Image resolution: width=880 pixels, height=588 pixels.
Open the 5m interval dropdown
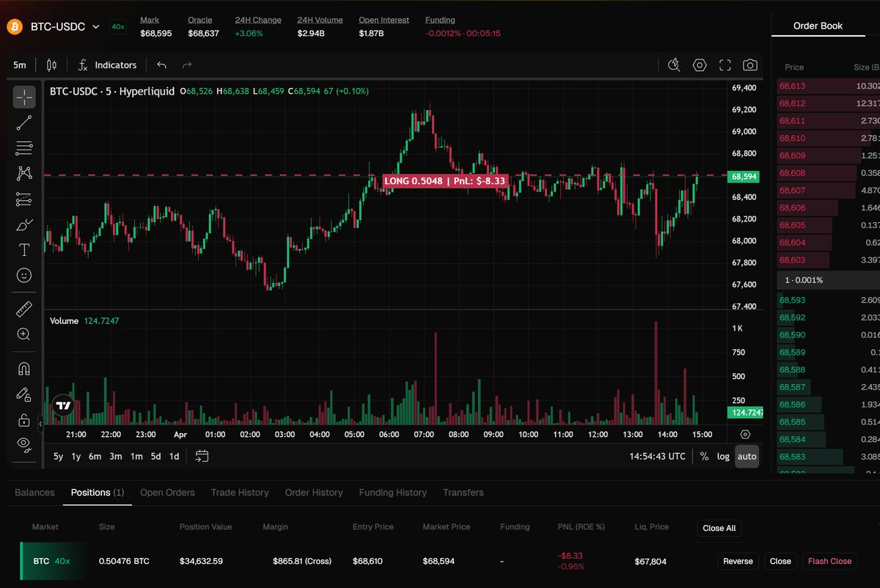tap(20, 65)
